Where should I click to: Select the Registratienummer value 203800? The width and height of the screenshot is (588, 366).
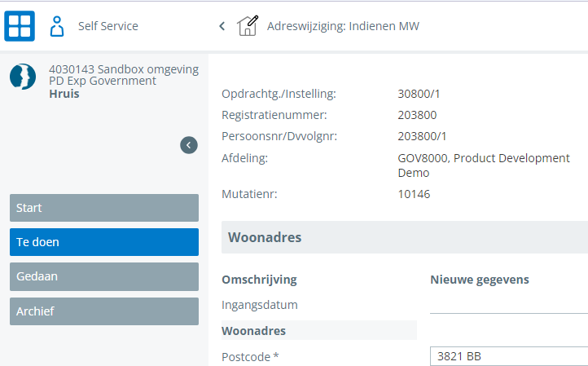[417, 115]
